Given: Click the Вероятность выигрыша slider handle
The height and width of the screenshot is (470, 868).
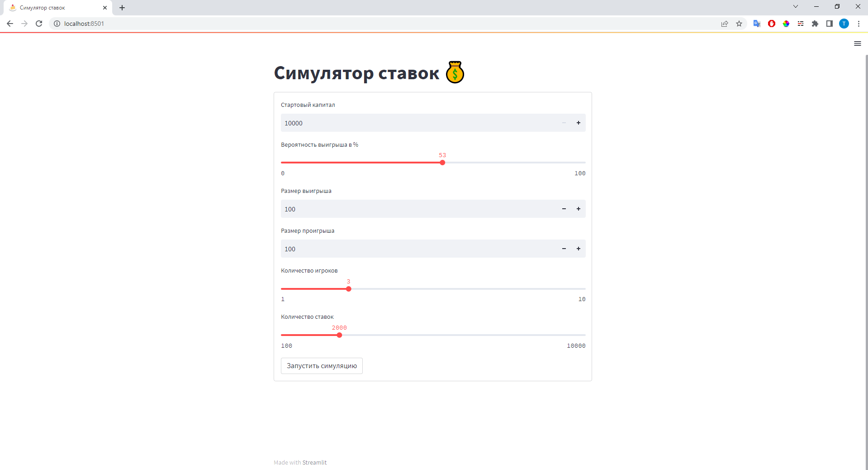Looking at the screenshot, I should coord(442,163).
